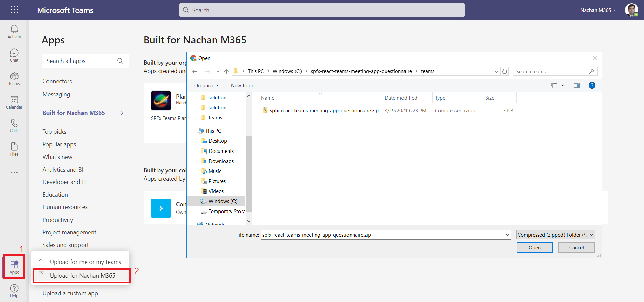This screenshot has height=302, width=644.
Task: Open the Calendar from the sidebar
Action: pos(14,102)
